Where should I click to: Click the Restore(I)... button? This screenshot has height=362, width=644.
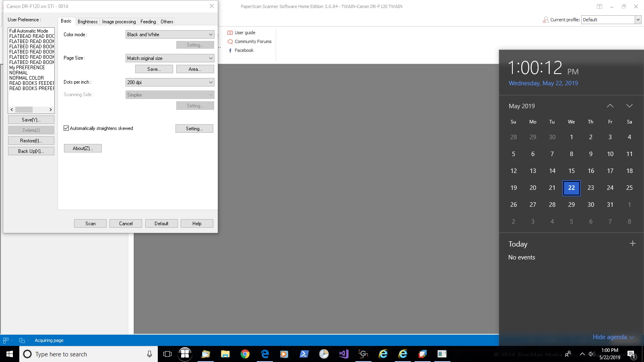click(x=31, y=141)
